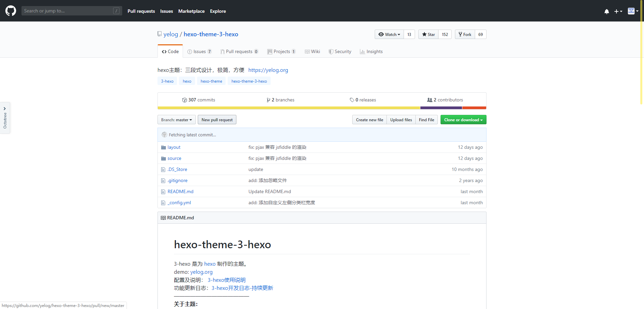This screenshot has width=644, height=309.
Task: Click the source folder icon
Action: tap(164, 159)
